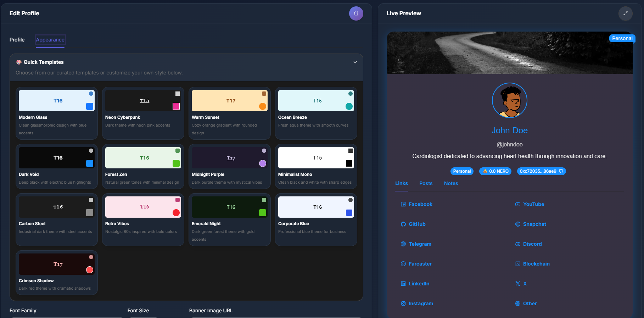Click the Instagram icon in links

tap(403, 303)
